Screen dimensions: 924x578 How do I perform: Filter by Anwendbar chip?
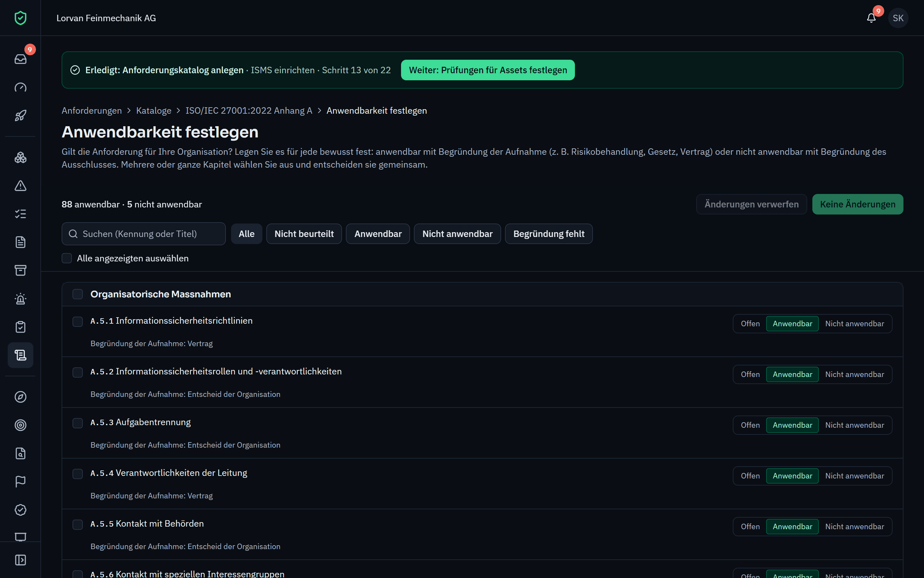378,234
